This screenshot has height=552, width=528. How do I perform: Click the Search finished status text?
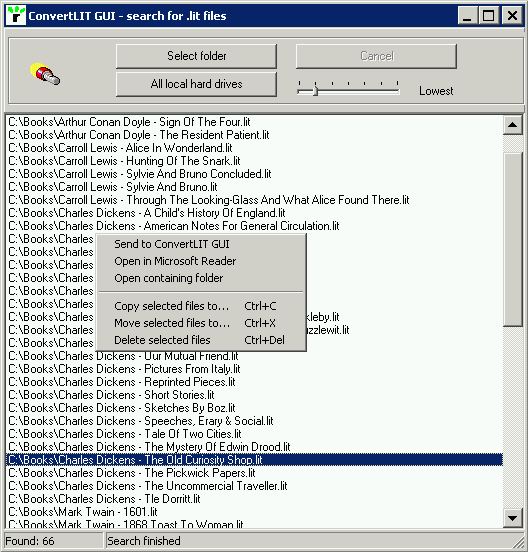[x=144, y=541]
